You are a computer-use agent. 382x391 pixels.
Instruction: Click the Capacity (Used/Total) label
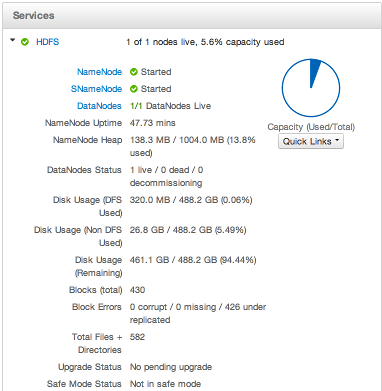tap(311, 127)
